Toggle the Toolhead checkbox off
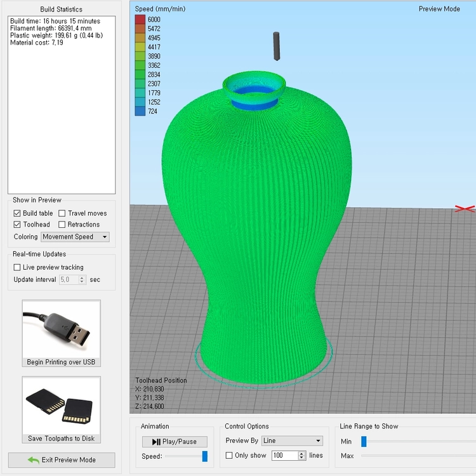This screenshot has height=476, width=476. pyautogui.click(x=17, y=225)
